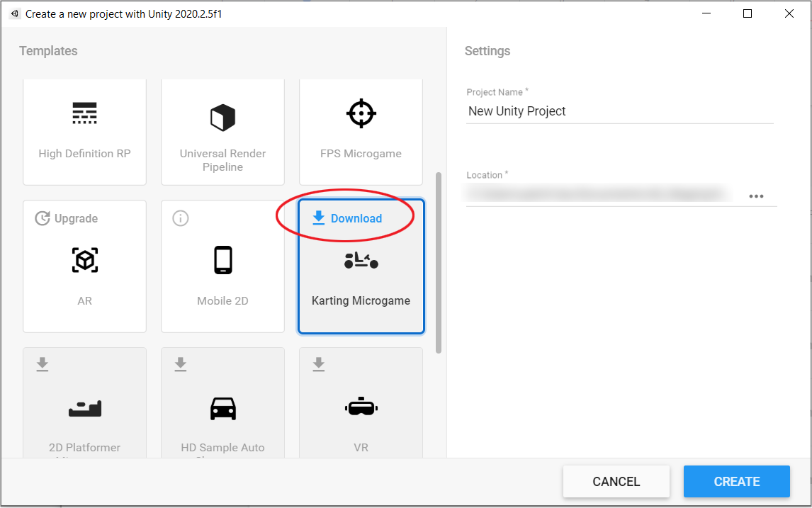Select the AR cube template icon
Screen dimensions: 812x508
85,260
